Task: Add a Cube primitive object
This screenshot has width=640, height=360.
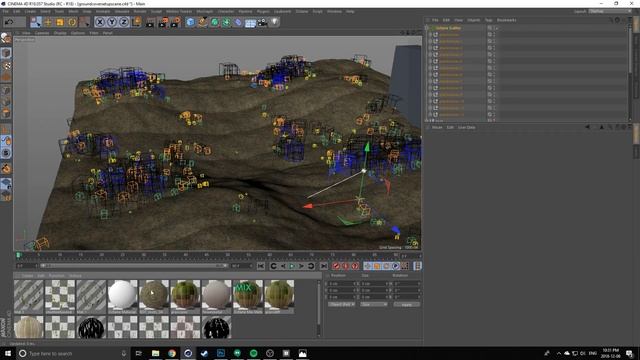Action: [190, 22]
